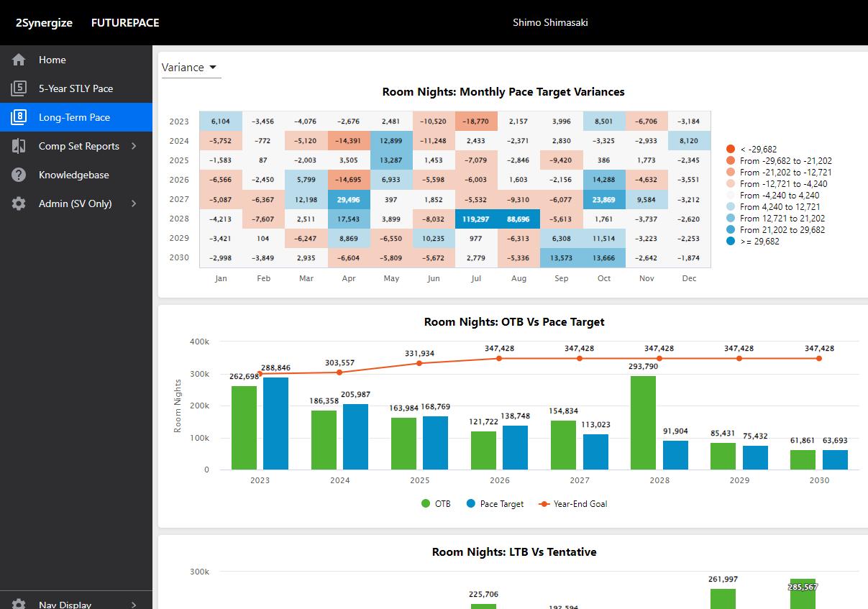The height and width of the screenshot is (609, 868).
Task: Click the 2029 blue Pace Target bar
Action: 755,457
